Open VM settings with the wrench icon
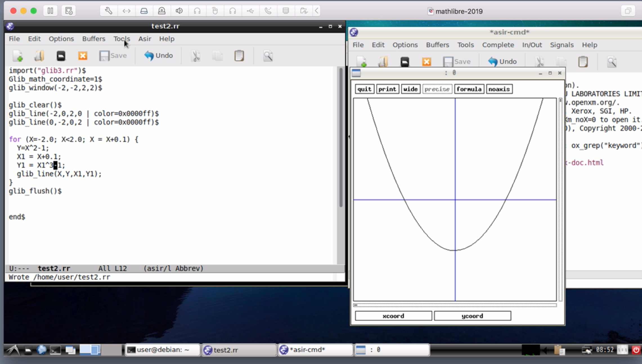Screen dimensions: 642x364 click(x=109, y=11)
